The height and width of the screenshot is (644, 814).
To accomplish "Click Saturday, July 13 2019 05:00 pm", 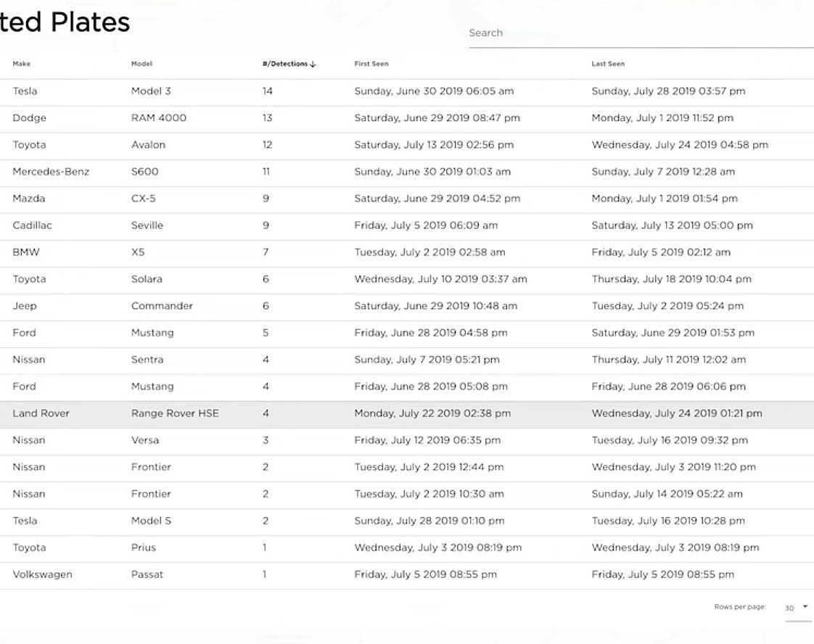I will pos(673,226).
